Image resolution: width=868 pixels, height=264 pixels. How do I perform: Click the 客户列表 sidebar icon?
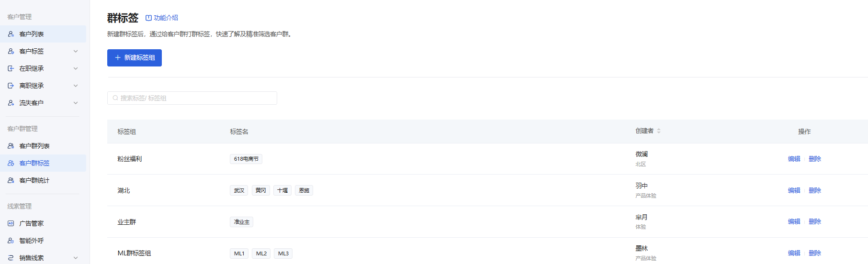11,34
